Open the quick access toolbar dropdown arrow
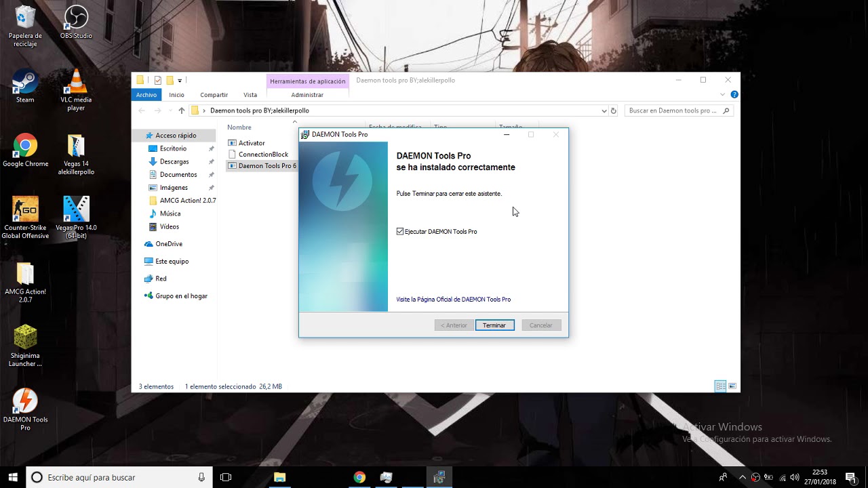Viewport: 868px width, 488px height. (180, 81)
